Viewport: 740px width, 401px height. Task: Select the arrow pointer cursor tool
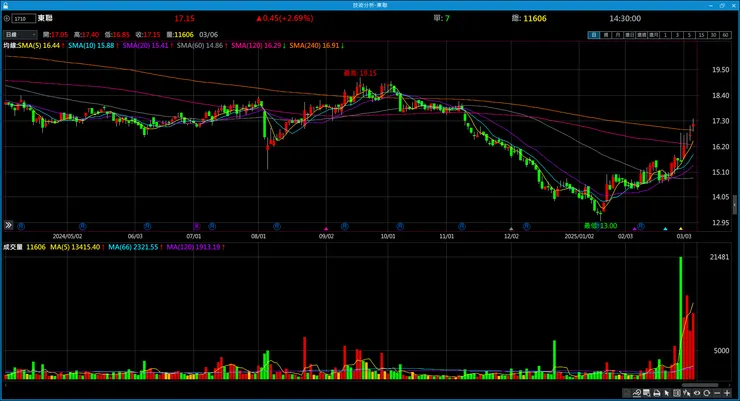coord(667,393)
